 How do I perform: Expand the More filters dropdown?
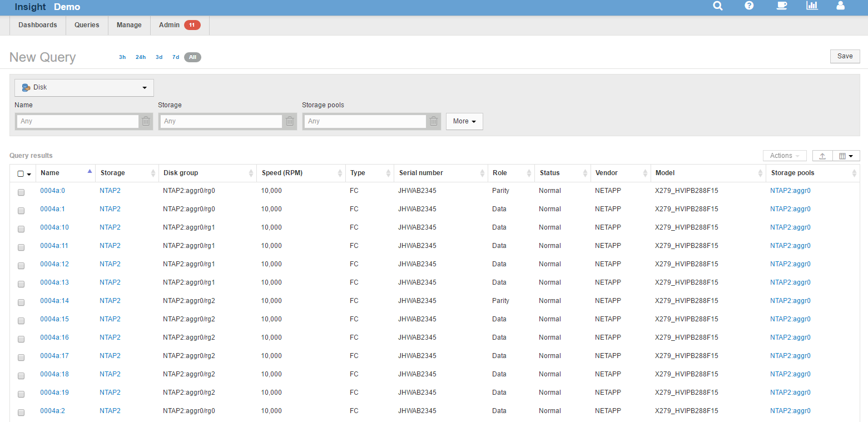tap(464, 121)
